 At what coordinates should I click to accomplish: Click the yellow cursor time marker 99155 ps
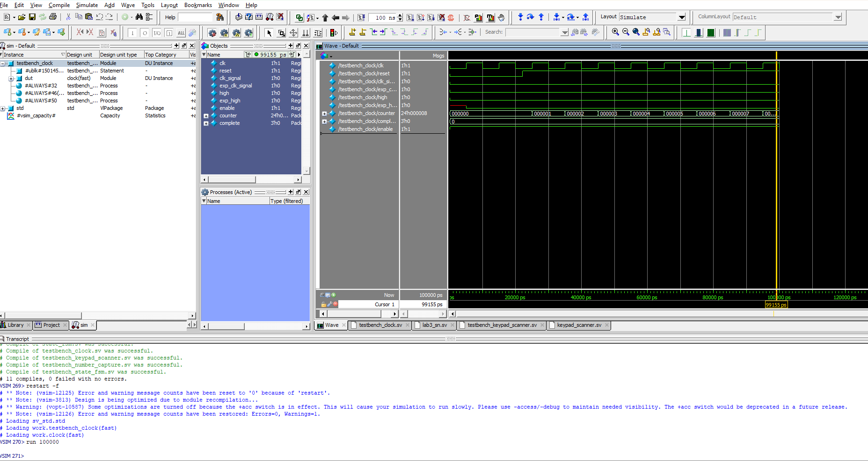[776, 305]
